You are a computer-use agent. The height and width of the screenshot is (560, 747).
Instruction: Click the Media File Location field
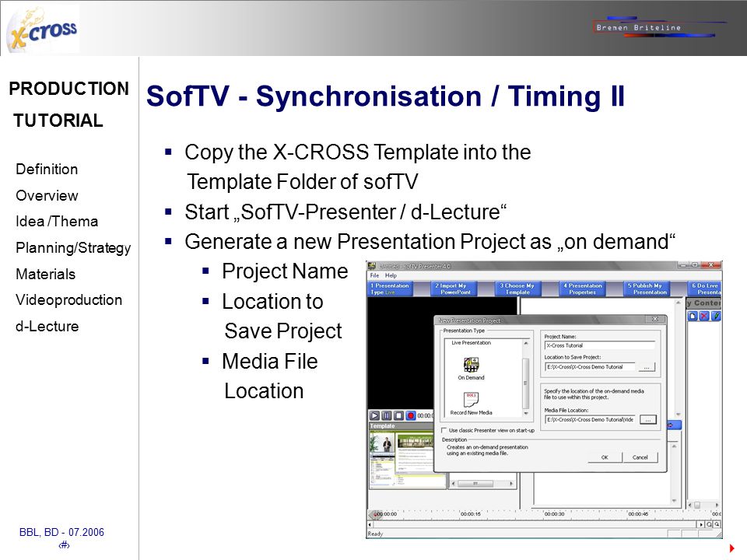(590, 419)
